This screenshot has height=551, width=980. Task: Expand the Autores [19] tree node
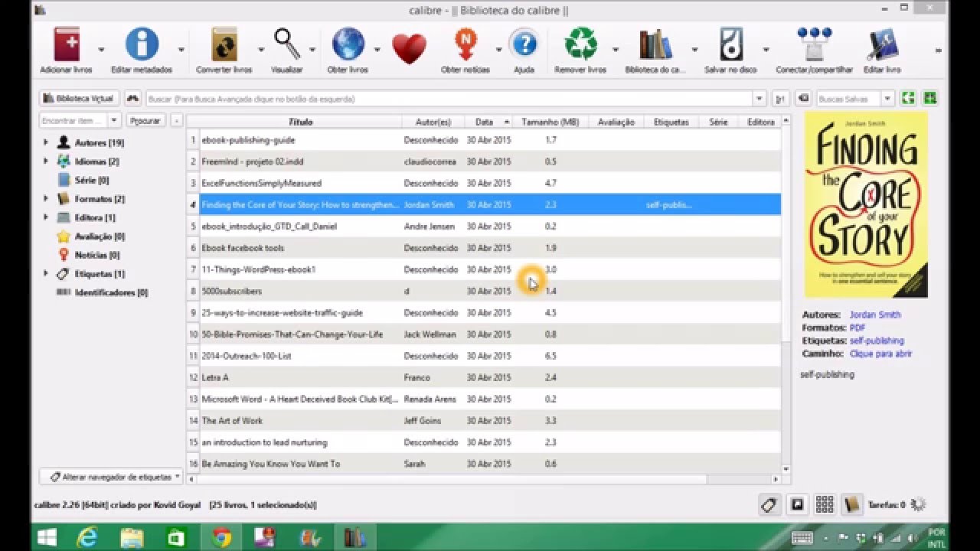(45, 142)
